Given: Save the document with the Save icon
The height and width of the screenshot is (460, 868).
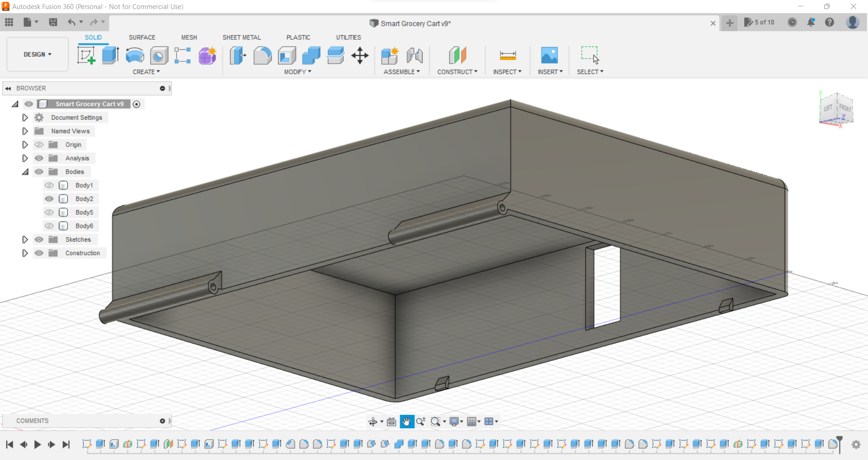Looking at the screenshot, I should [53, 22].
